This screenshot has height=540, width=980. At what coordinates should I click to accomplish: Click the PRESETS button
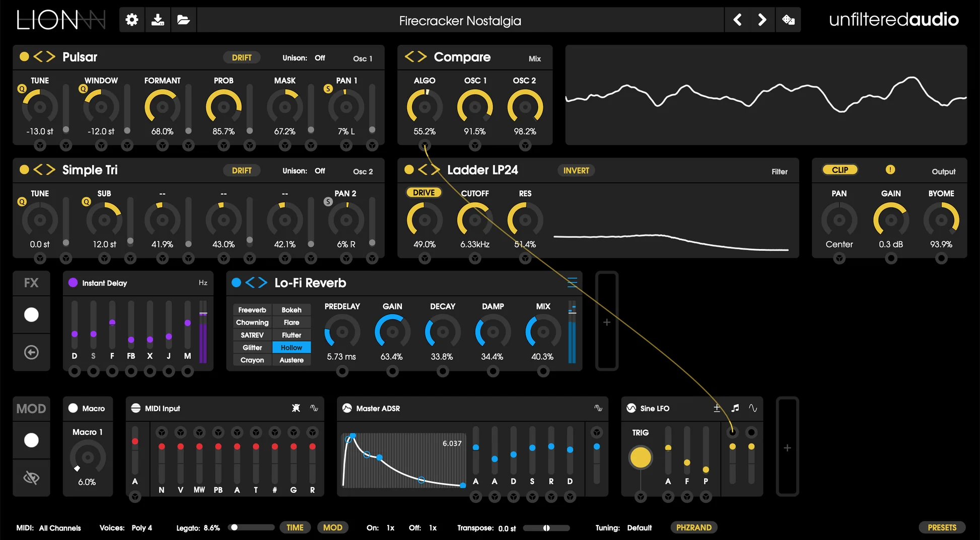pos(942,527)
